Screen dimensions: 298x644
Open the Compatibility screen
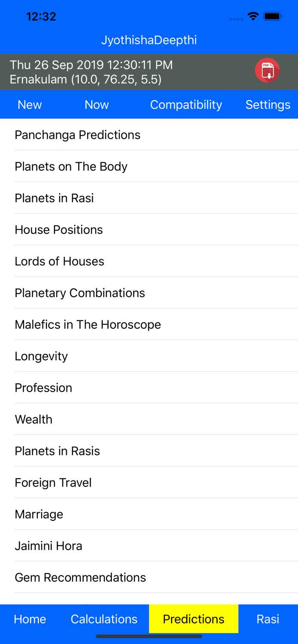coord(186,105)
